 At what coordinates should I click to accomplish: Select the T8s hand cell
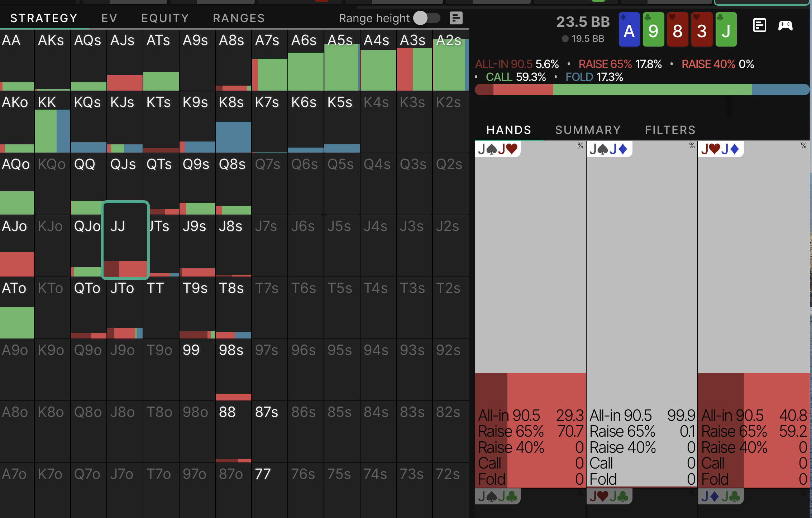tap(233, 308)
